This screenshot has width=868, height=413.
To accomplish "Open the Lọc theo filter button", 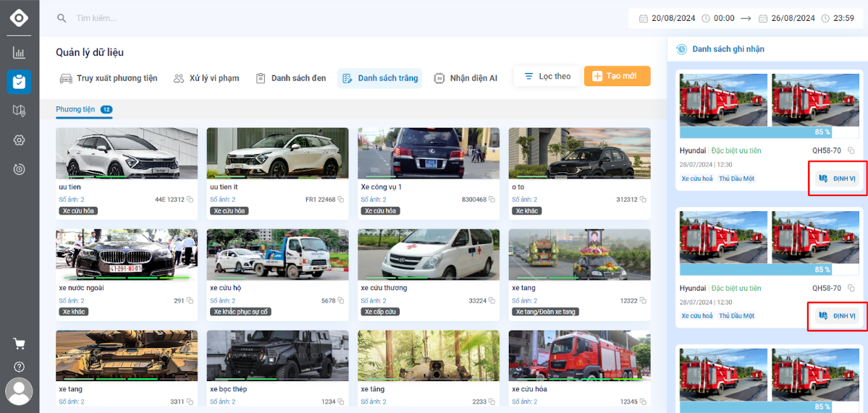I will (x=547, y=76).
